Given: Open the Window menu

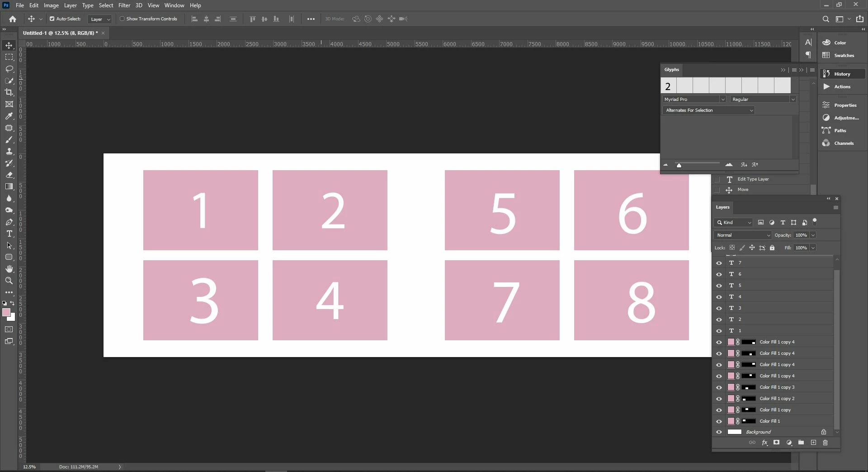Looking at the screenshot, I should point(174,5).
